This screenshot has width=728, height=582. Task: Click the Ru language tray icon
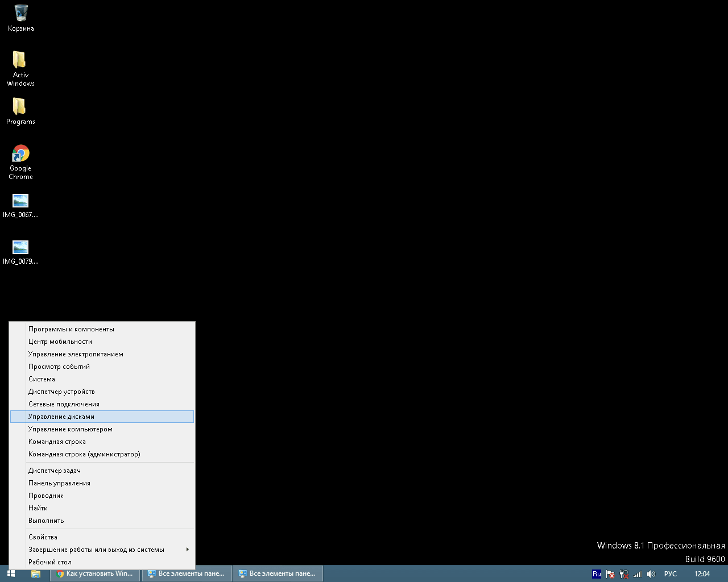pyautogui.click(x=597, y=574)
